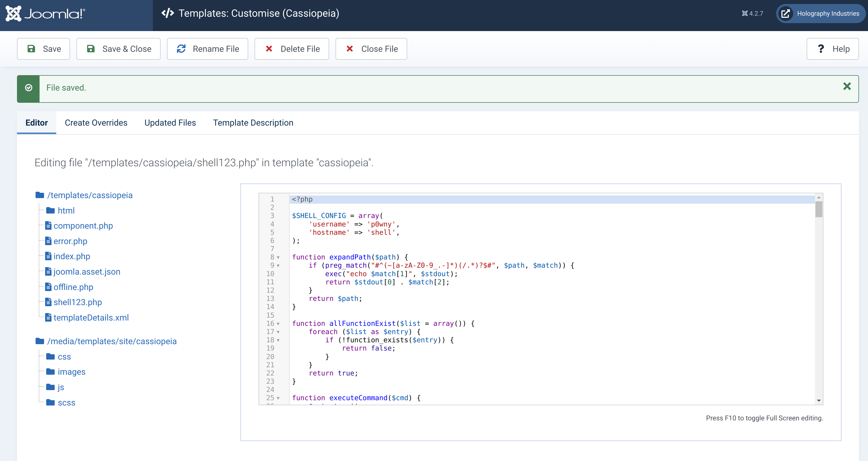Screen dimensions: 868x461
Task: Click the editor scroll down arrow
Action: click(819, 401)
